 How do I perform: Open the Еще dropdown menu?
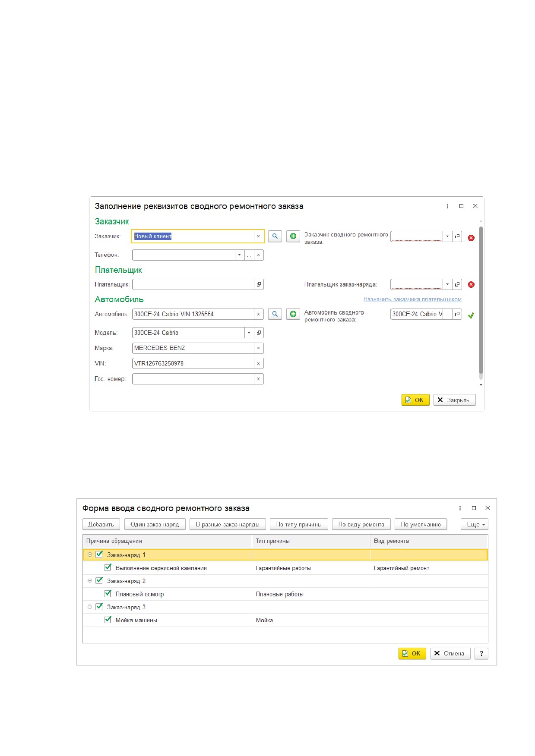click(474, 524)
